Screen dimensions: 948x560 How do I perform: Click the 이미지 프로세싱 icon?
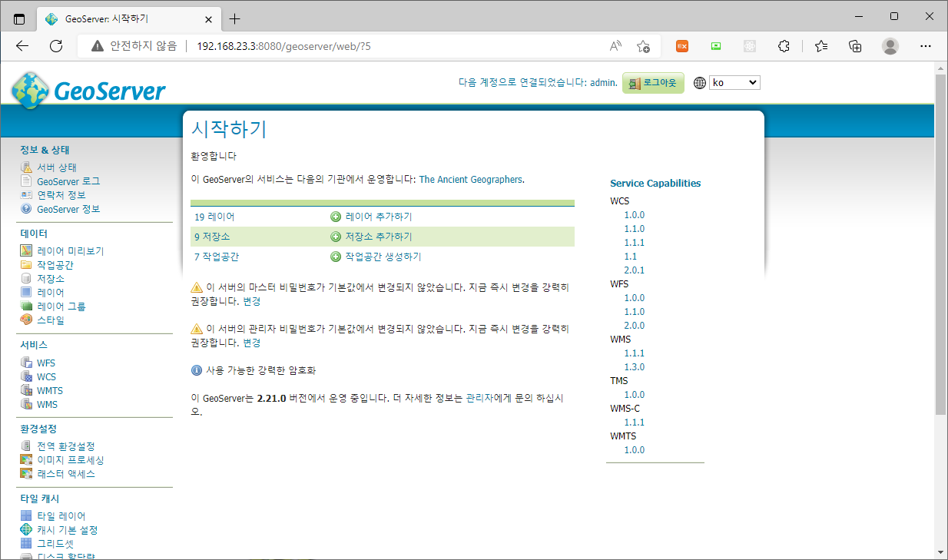pyautogui.click(x=26, y=460)
